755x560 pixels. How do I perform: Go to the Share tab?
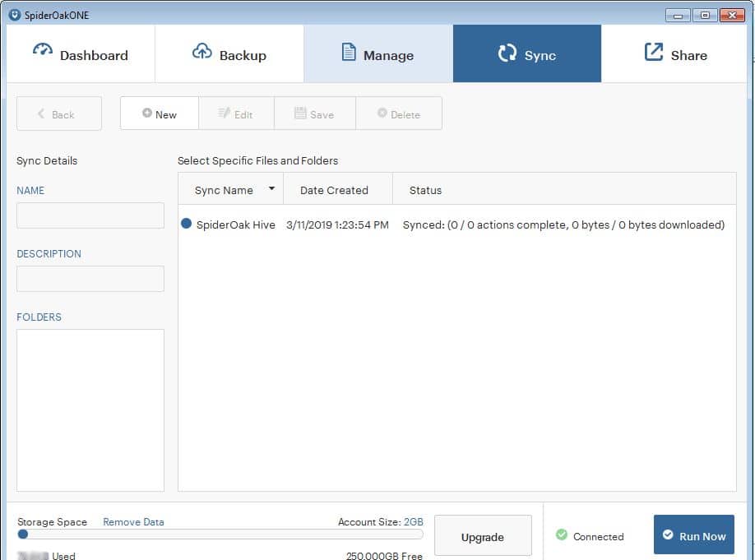point(674,53)
